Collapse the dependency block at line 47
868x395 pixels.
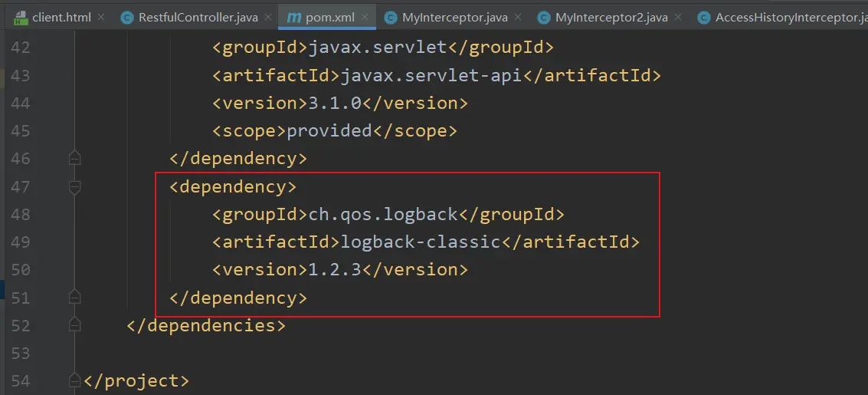coord(75,187)
